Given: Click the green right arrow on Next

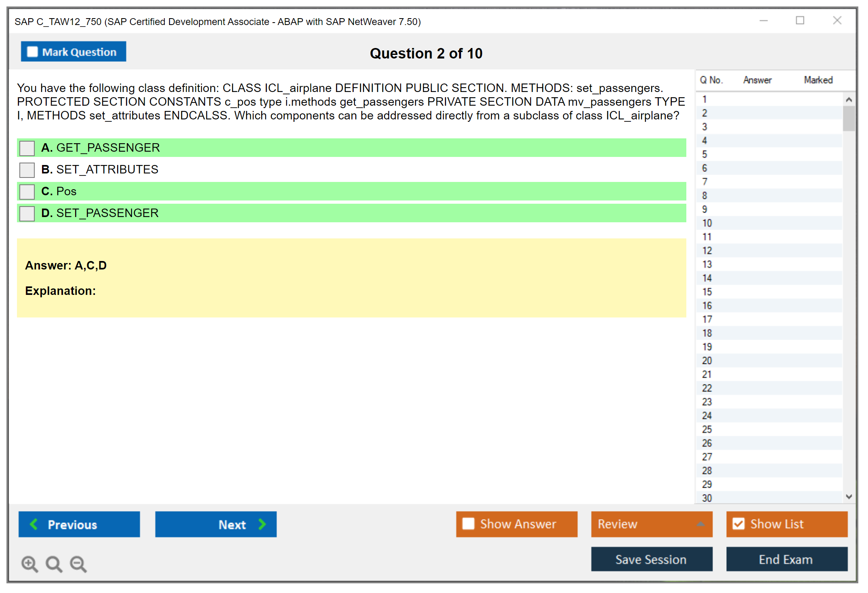Looking at the screenshot, I should [262, 524].
